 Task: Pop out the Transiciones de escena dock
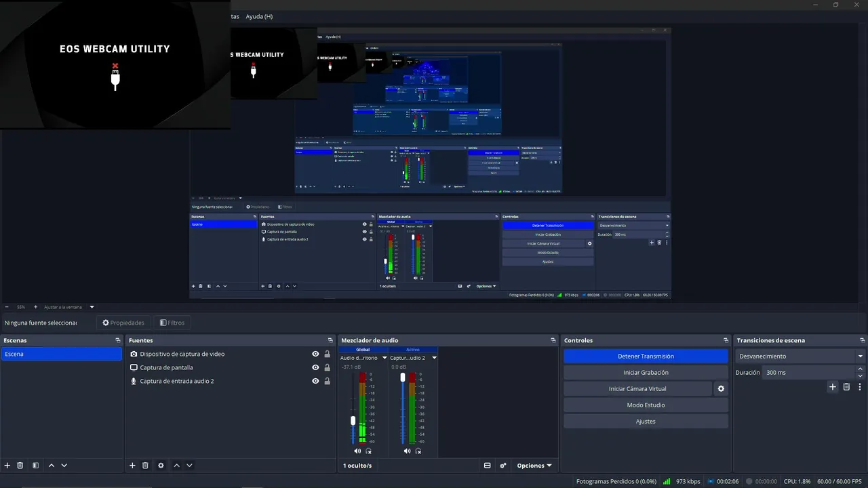863,340
